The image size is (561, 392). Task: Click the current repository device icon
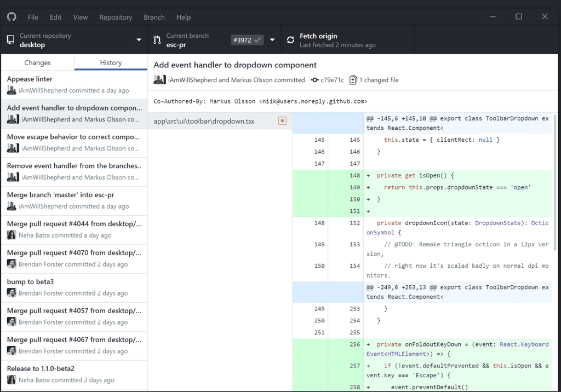tap(10, 40)
